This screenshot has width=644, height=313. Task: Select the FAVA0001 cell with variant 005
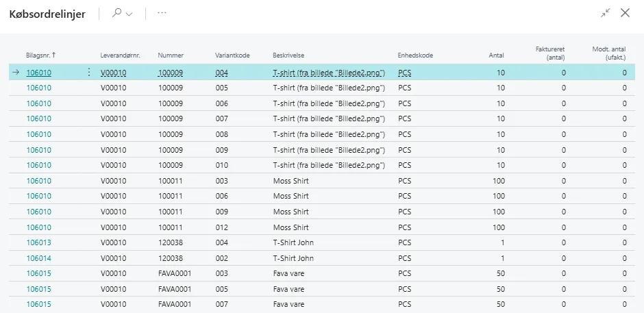173,289
